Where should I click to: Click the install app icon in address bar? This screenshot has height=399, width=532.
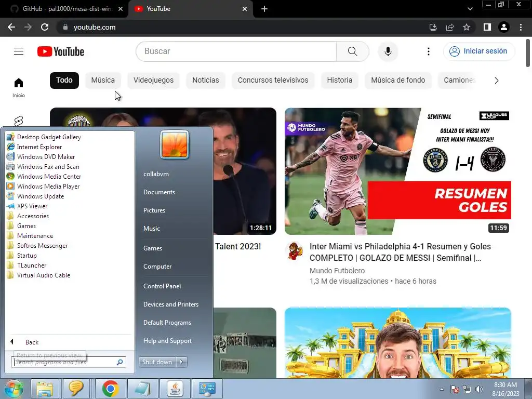(x=433, y=27)
